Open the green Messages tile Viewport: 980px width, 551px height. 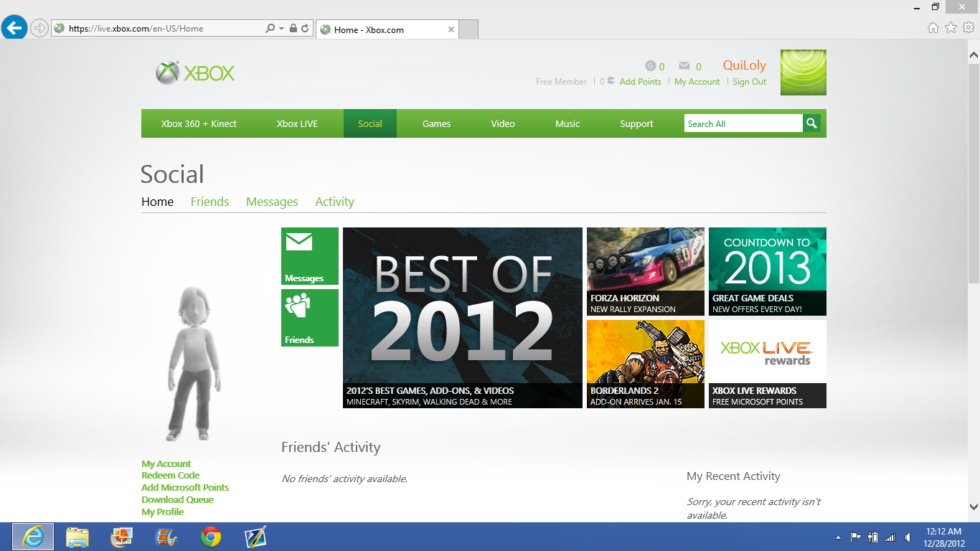coord(310,256)
